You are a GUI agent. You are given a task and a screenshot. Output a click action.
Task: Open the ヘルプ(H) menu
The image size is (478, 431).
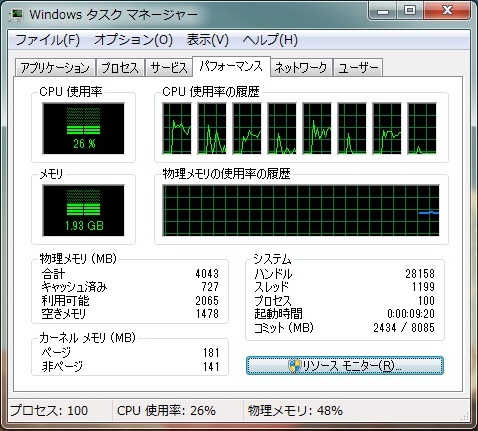[x=270, y=40]
